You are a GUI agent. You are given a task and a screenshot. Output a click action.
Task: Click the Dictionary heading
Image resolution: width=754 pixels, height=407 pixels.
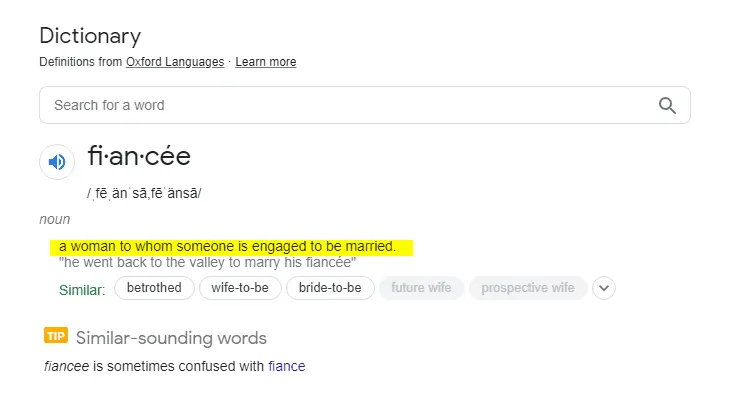(90, 36)
